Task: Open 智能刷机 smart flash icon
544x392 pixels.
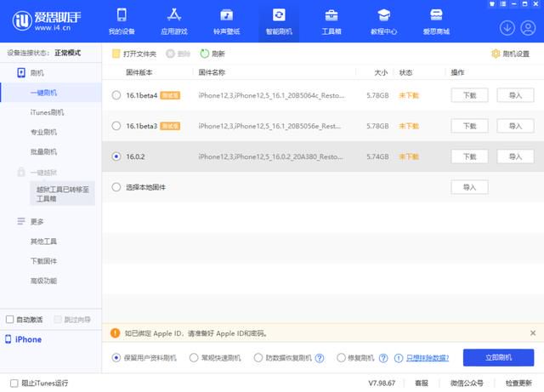Action: (279, 15)
